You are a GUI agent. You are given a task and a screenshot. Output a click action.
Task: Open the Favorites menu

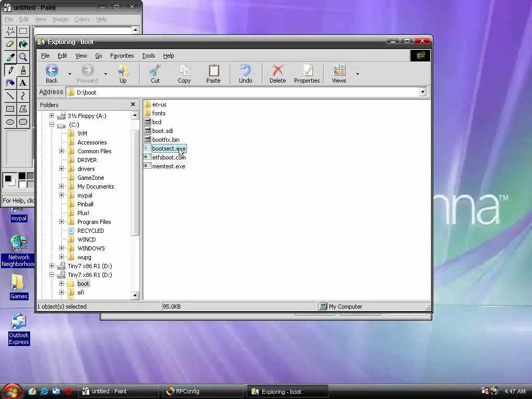coord(122,56)
